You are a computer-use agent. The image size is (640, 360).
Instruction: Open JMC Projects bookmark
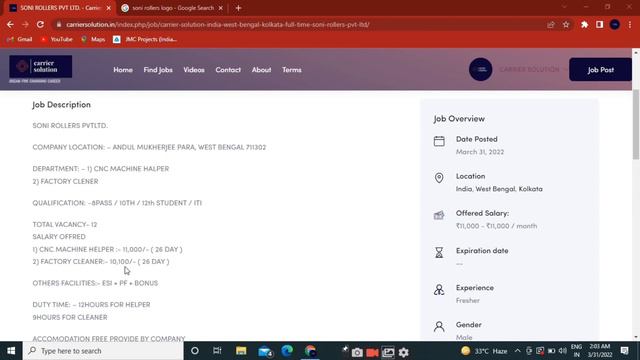[x=145, y=39]
